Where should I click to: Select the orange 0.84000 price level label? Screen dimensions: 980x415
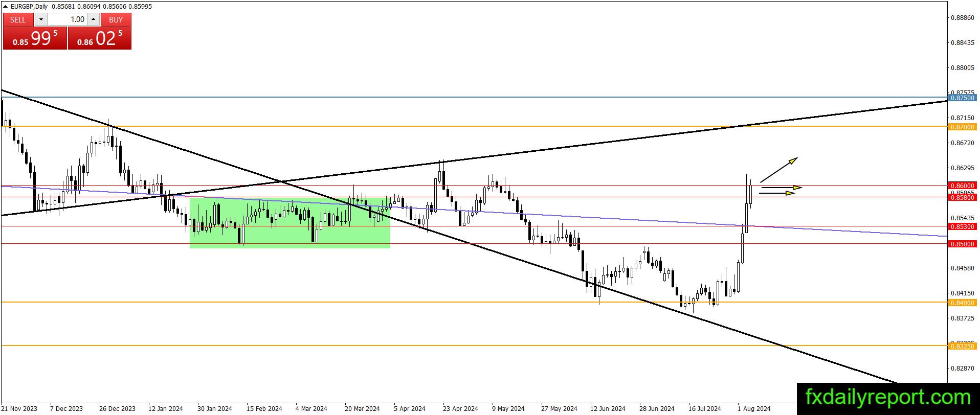963,303
